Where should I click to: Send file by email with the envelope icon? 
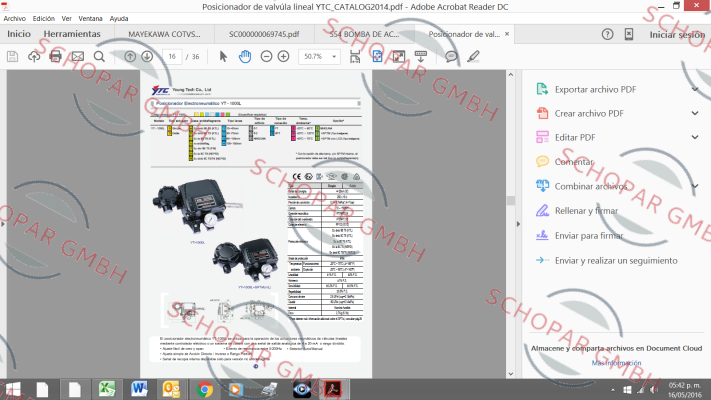pos(78,57)
